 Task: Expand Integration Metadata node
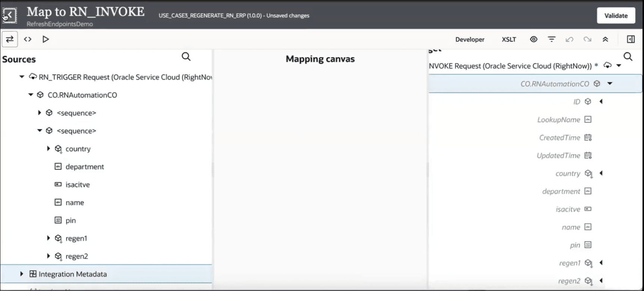(x=22, y=274)
